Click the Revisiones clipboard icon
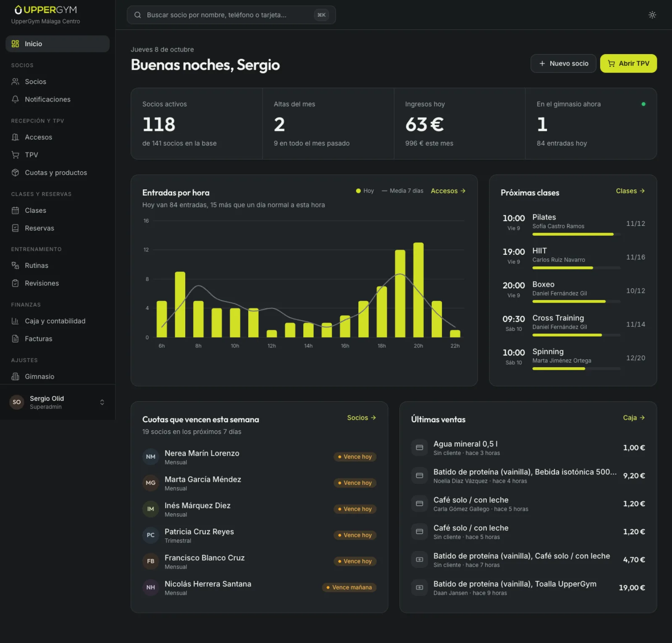The height and width of the screenshot is (643, 672). (x=16, y=283)
